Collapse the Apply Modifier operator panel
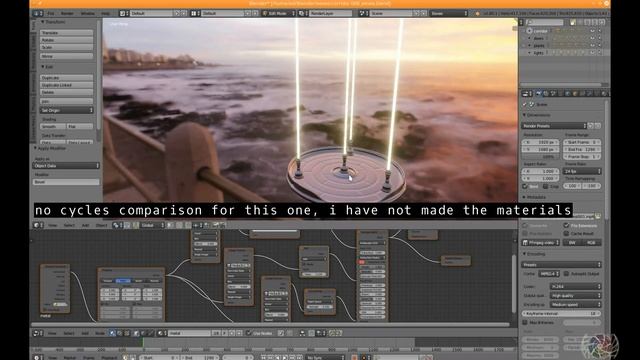640x360 pixels. pos(36,148)
